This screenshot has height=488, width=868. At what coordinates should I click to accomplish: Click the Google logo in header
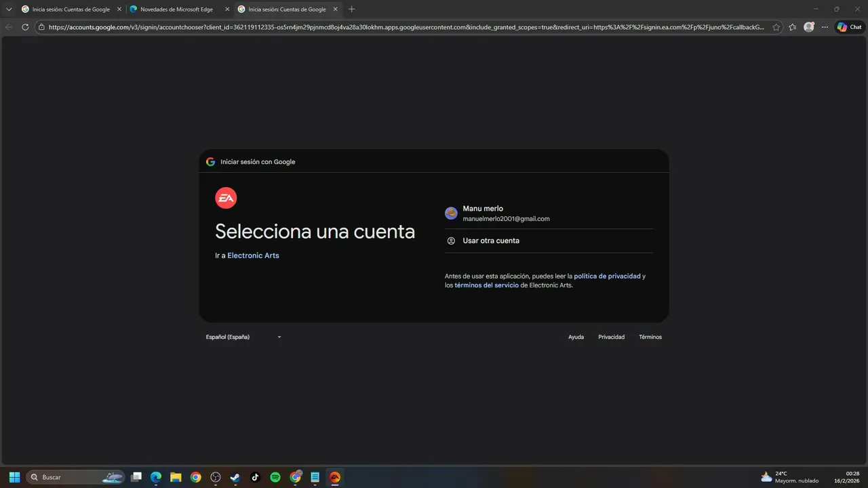[211, 161]
